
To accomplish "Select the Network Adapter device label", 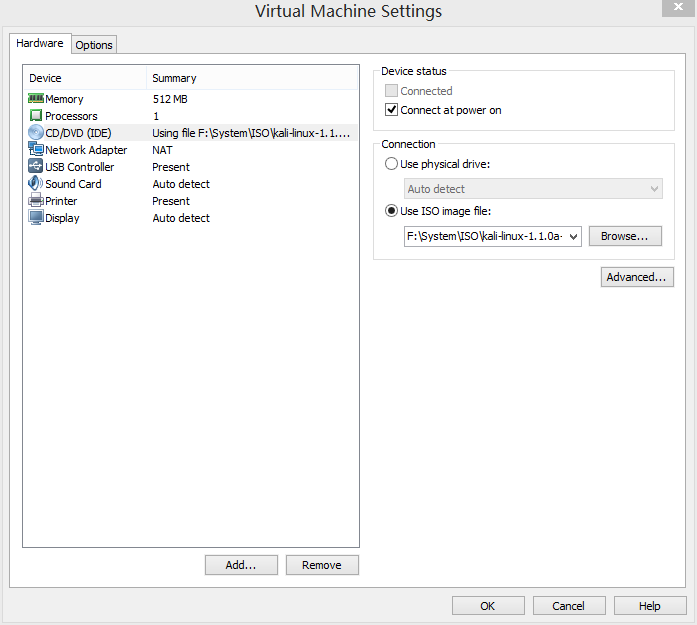I will tap(86, 150).
